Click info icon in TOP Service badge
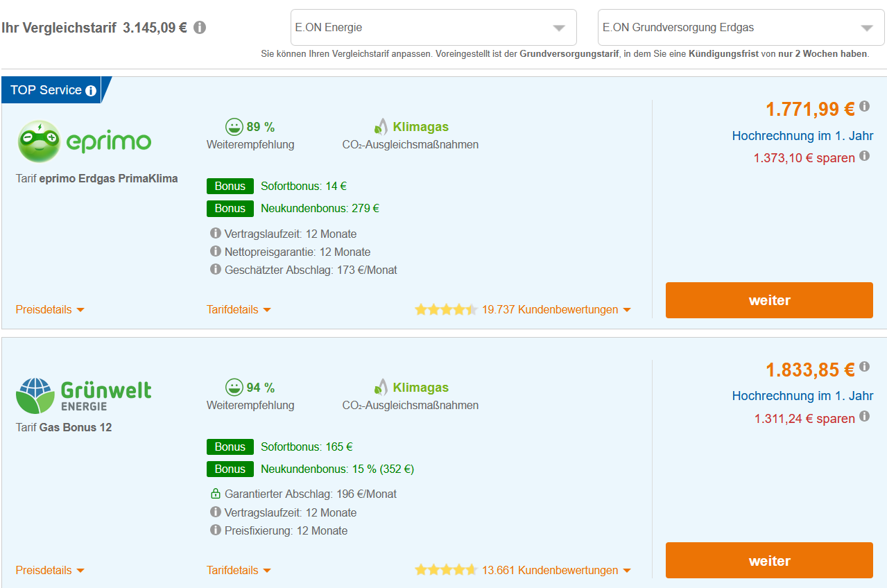The height and width of the screenshot is (588, 887). pyautogui.click(x=91, y=91)
